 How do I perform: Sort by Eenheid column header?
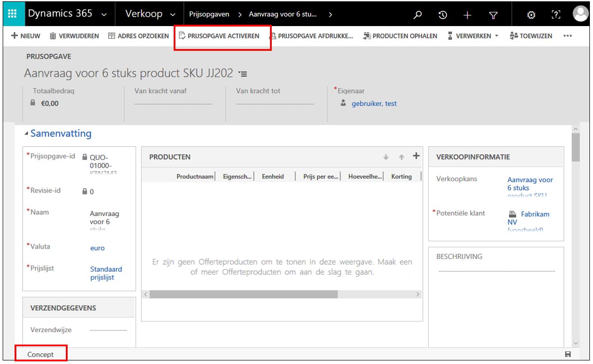tap(273, 177)
